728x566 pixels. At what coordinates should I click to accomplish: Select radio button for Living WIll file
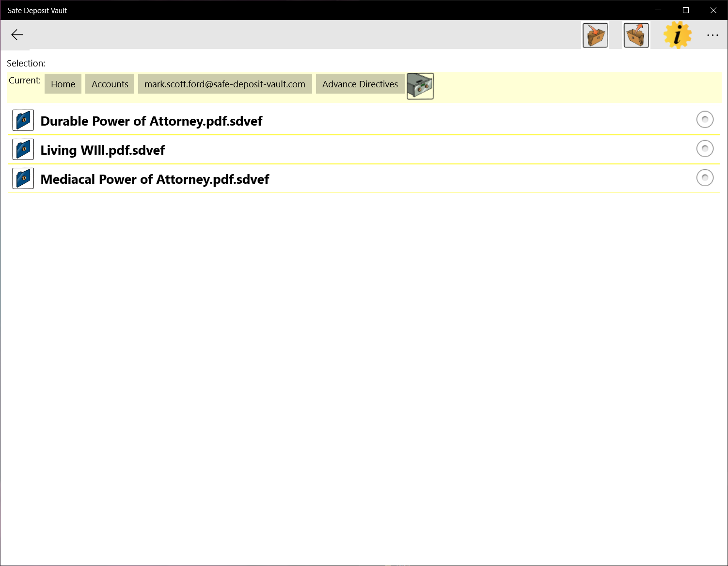point(705,148)
